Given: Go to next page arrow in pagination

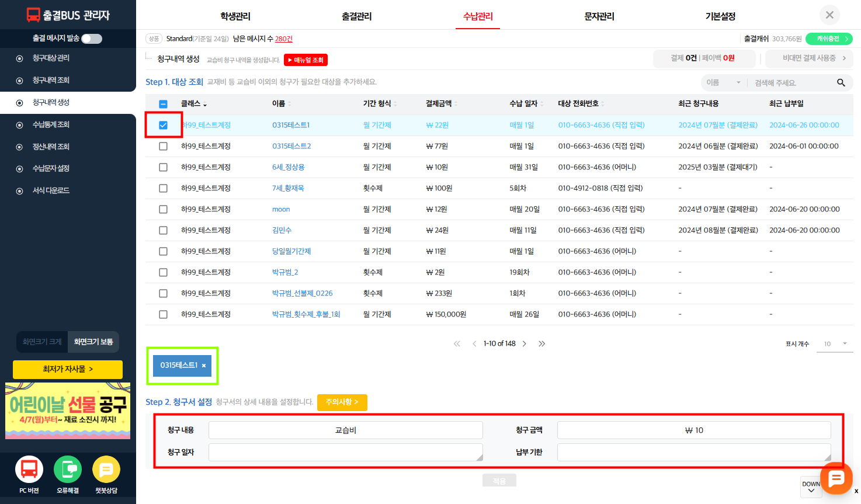Looking at the screenshot, I should click(525, 344).
